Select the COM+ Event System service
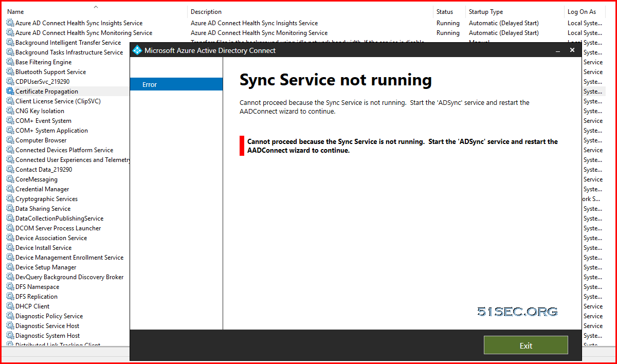 (x=43, y=121)
